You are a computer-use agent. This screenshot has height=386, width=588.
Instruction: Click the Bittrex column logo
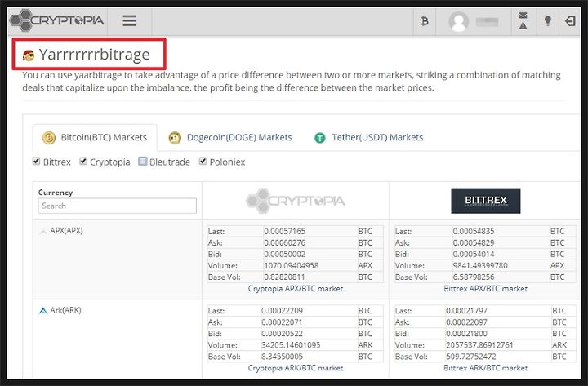coord(486,201)
